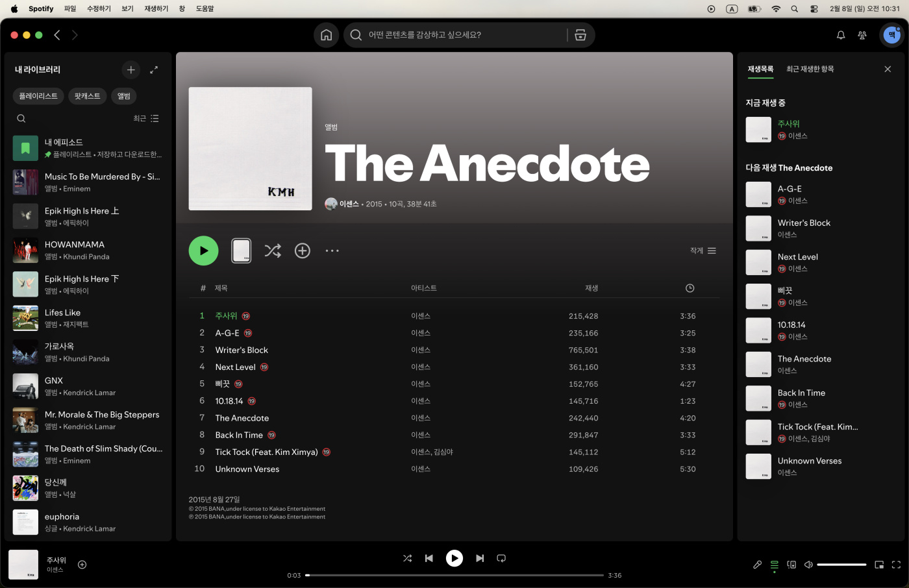Viewport: 909px width, 588px height.
Task: Enter full screen player mode
Action: (x=896, y=565)
